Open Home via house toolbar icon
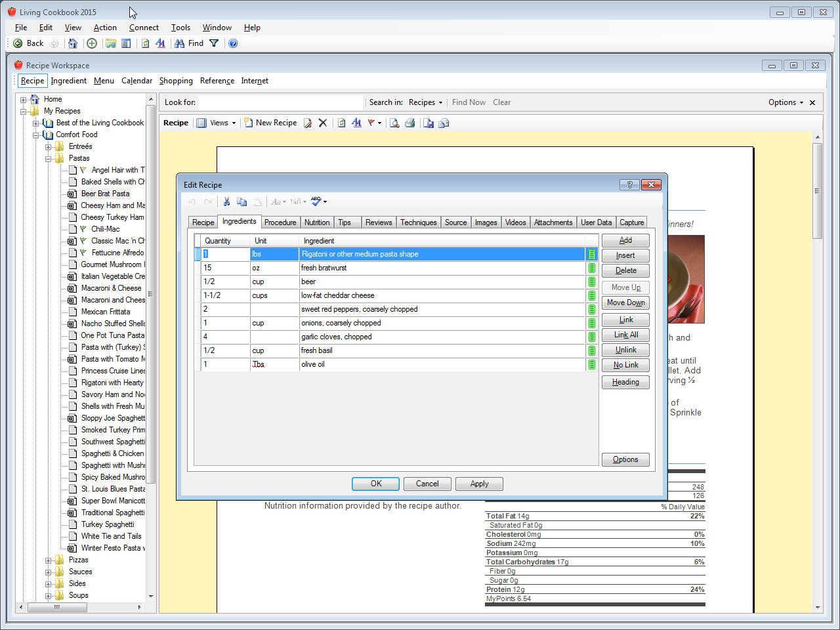This screenshot has height=630, width=840. (x=73, y=43)
